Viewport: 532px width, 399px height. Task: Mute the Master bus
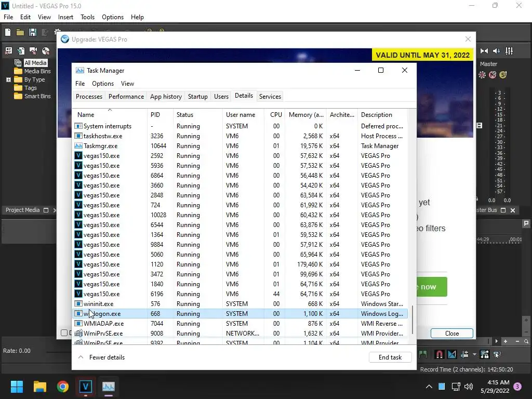click(493, 75)
